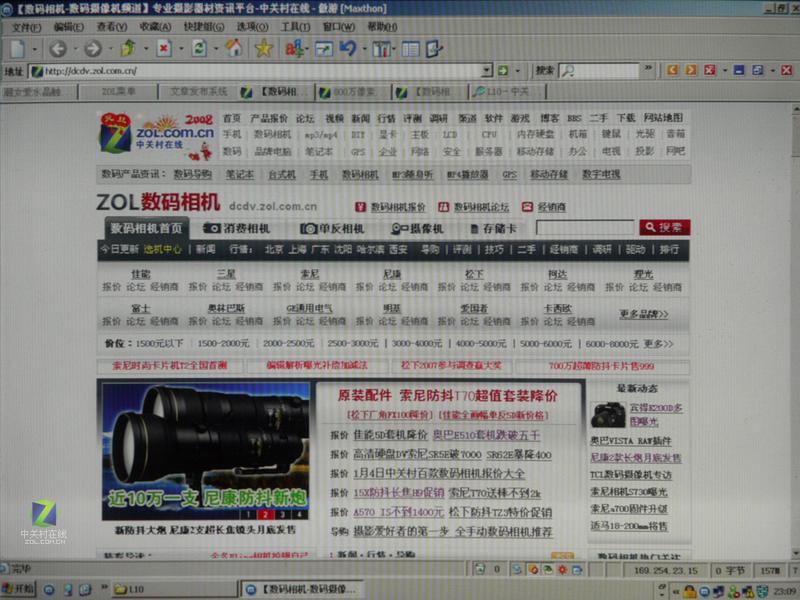The image size is (800, 600).
Task: Stop loading with the red X page icon
Action: coord(163,48)
